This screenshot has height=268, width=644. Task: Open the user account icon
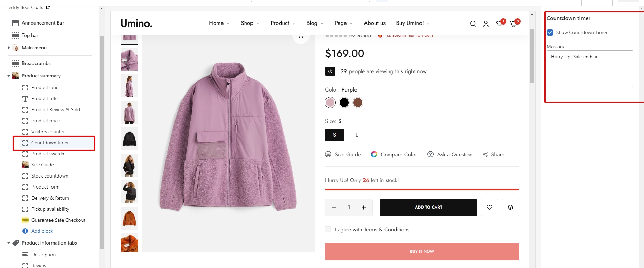pyautogui.click(x=486, y=23)
